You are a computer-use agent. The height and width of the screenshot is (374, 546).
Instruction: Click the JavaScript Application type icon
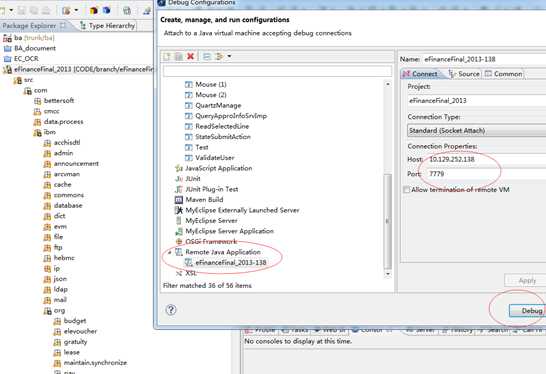coord(179,168)
